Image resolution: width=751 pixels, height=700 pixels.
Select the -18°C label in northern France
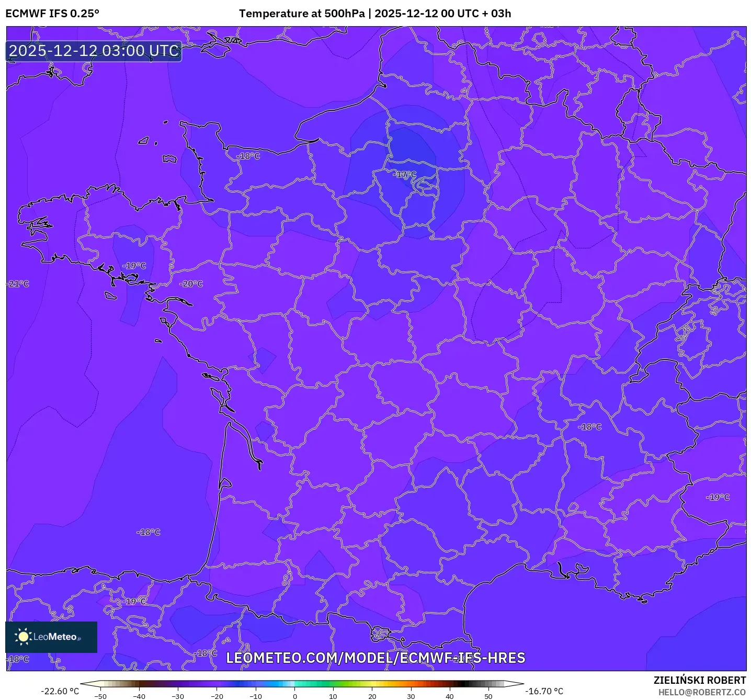click(x=247, y=156)
